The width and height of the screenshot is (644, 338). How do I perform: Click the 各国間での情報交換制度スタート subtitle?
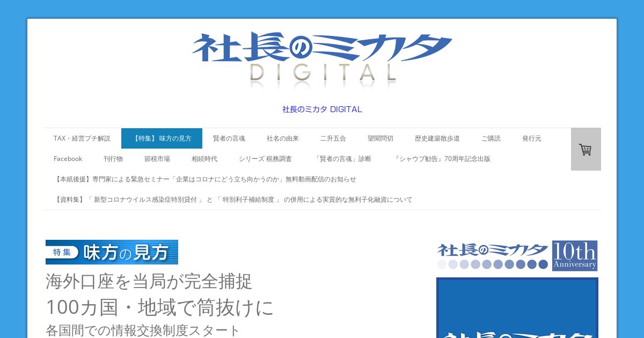point(143,330)
